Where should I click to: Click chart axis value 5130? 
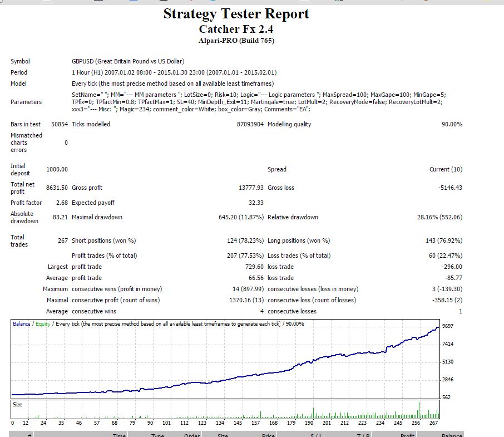[448, 362]
